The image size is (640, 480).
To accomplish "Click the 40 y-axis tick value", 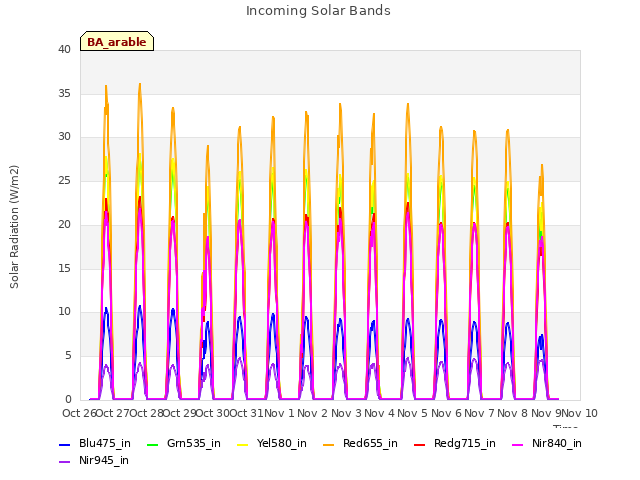I will click(64, 50).
